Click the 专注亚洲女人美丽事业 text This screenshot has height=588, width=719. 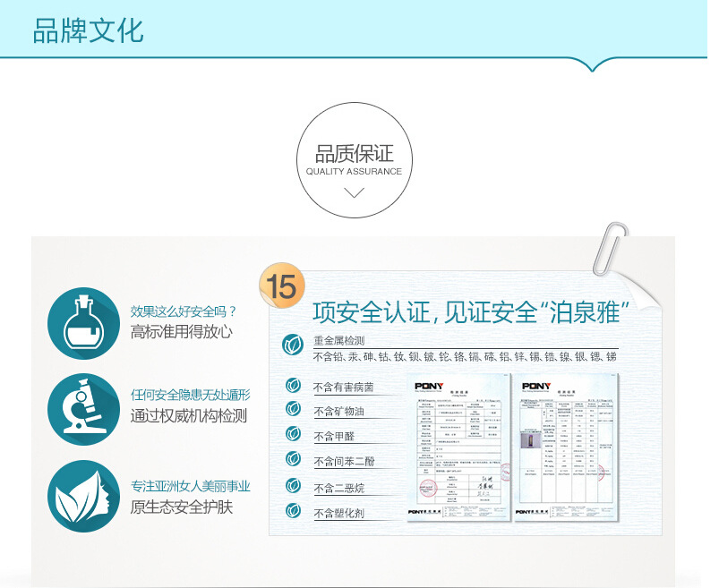click(x=191, y=486)
